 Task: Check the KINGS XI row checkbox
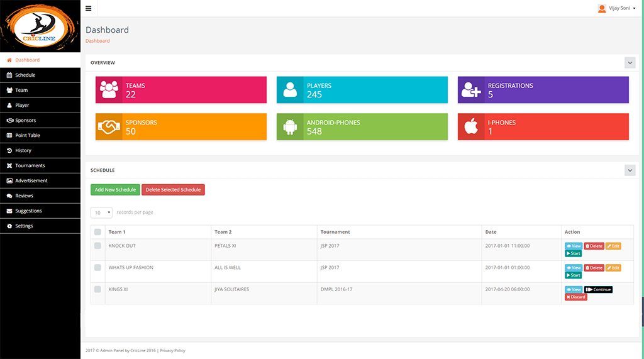click(97, 289)
